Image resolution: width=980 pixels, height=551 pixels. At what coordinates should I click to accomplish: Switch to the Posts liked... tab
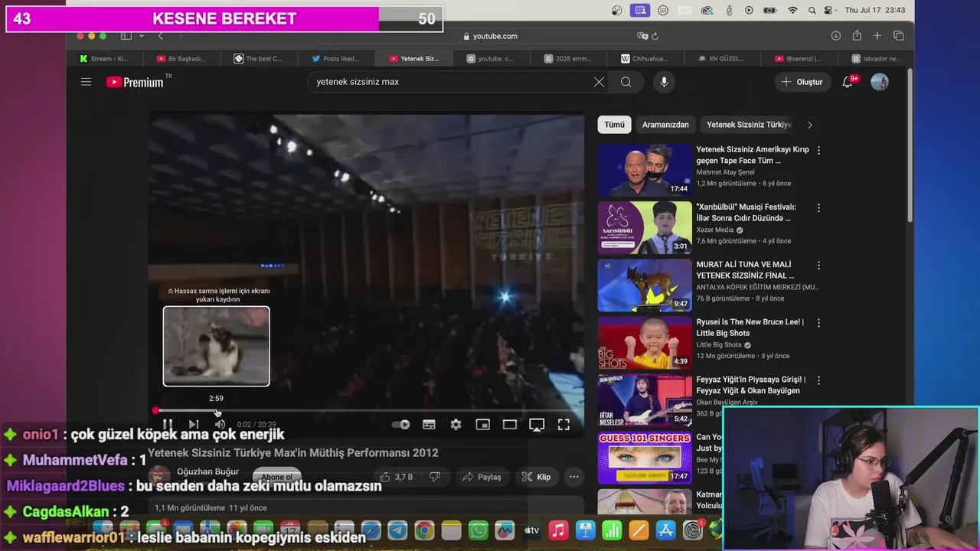(336, 59)
